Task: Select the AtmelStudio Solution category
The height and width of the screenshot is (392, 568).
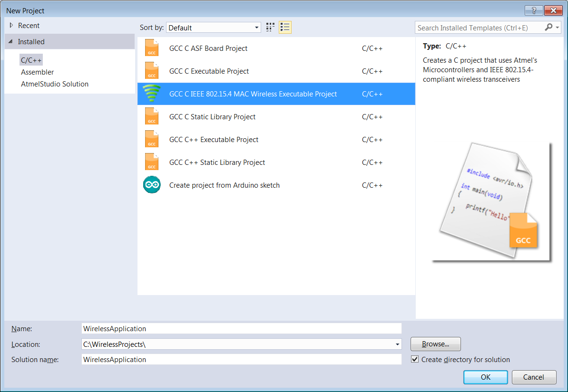Action: click(55, 84)
